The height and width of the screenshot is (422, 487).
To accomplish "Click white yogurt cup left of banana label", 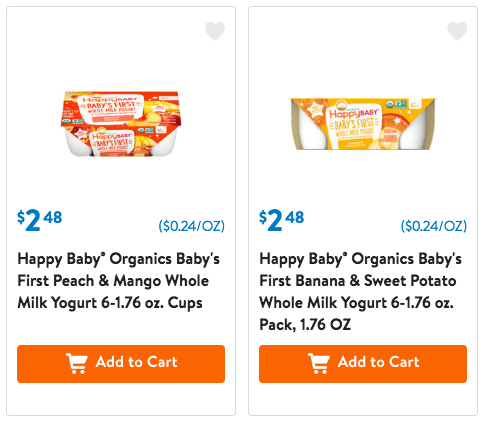I will [313, 130].
